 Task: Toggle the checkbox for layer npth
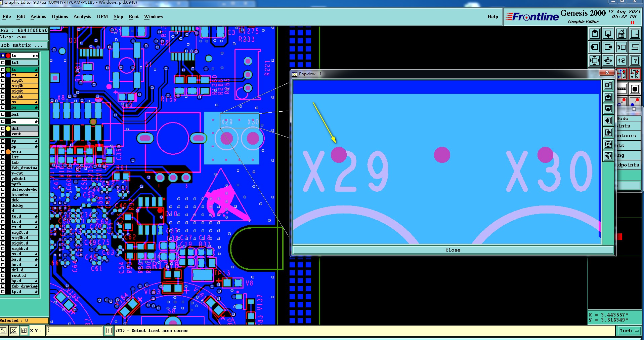coord(3,184)
